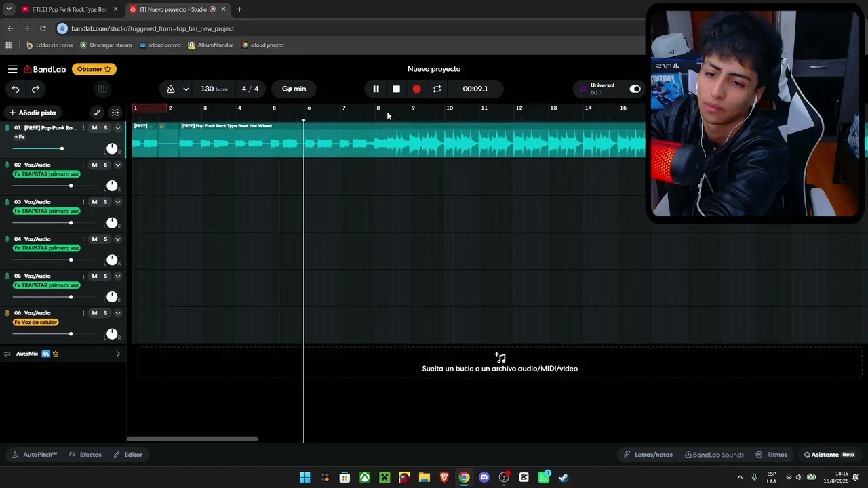
Task: Open the Ritmos panel
Action: pos(772,455)
